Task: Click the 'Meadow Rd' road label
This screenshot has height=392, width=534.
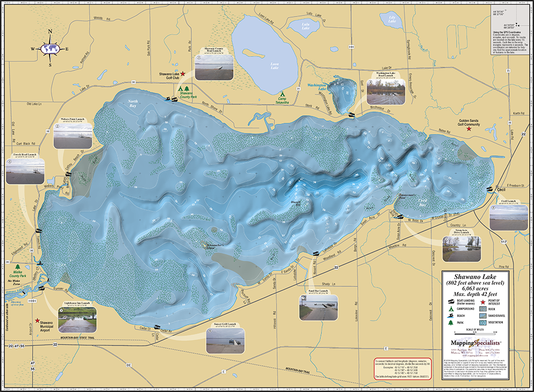Action: click(397, 245)
